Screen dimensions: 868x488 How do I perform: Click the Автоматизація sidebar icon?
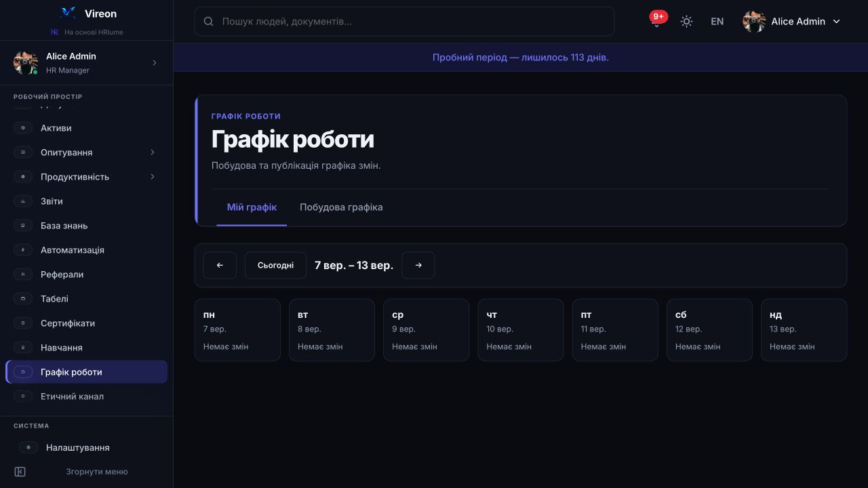23,250
